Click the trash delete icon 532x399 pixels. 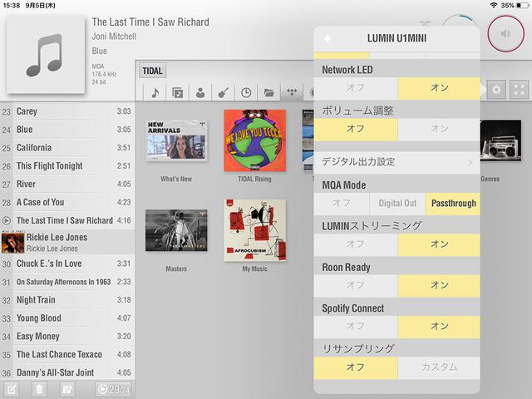[x=39, y=389]
